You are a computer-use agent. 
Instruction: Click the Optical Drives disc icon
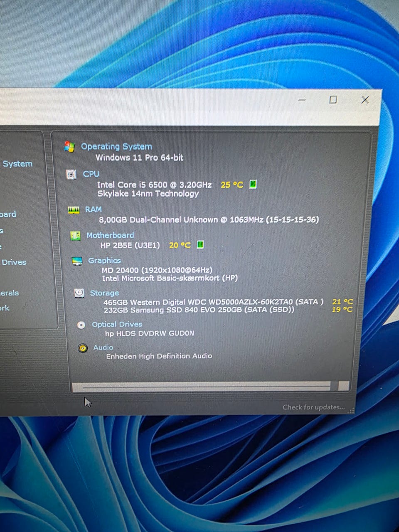click(81, 325)
